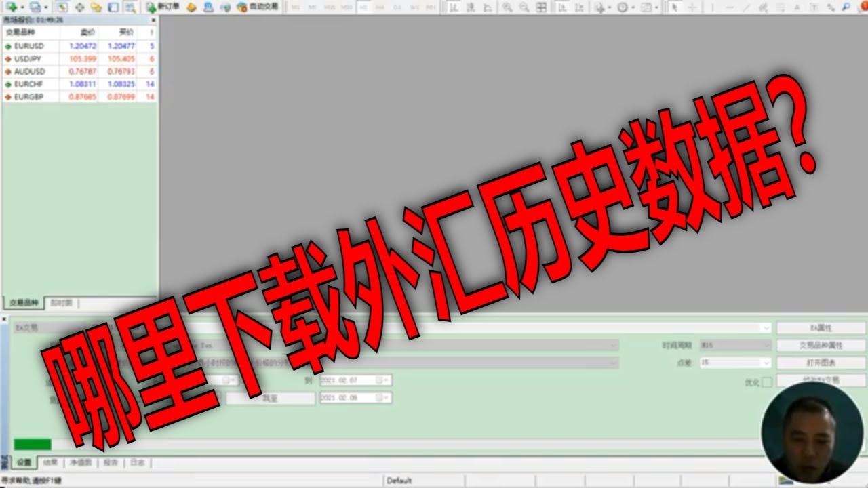The height and width of the screenshot is (488, 868).
Task: Select the text label A tool
Action: click(797, 7)
